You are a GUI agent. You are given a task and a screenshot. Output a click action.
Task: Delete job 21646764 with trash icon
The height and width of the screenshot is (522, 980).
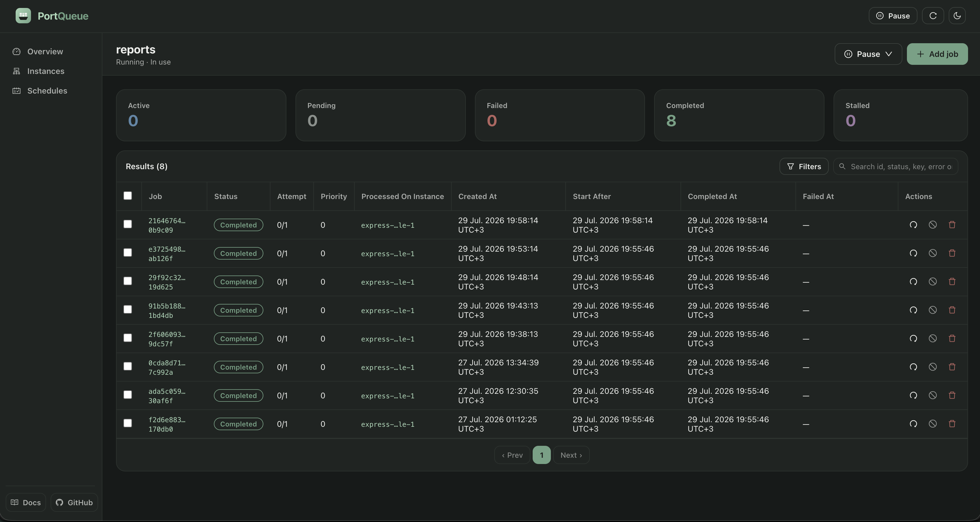coord(952,225)
